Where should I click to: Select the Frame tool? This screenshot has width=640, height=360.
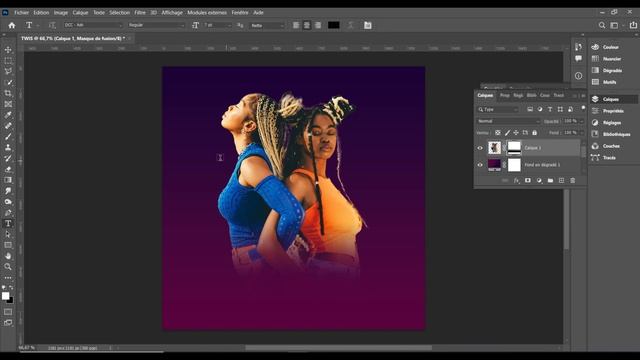point(8,104)
